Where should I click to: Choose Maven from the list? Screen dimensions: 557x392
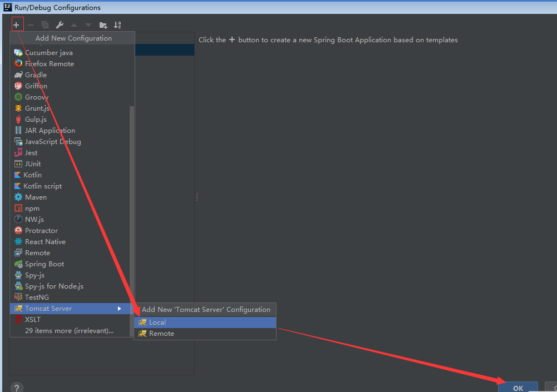[x=70, y=197]
